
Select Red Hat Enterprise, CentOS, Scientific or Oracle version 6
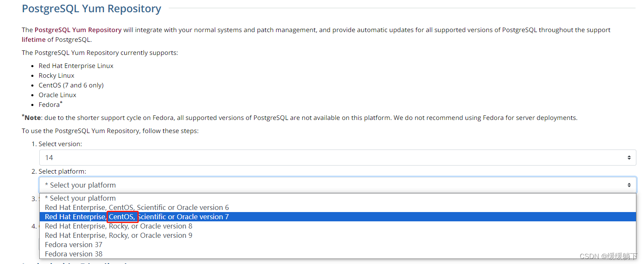click(337, 207)
